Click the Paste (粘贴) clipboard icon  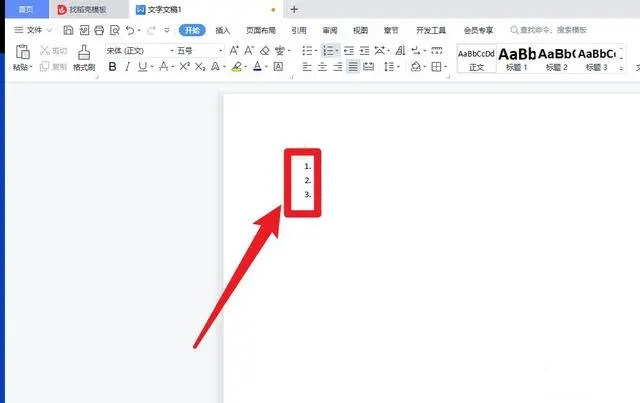pyautogui.click(x=22, y=52)
